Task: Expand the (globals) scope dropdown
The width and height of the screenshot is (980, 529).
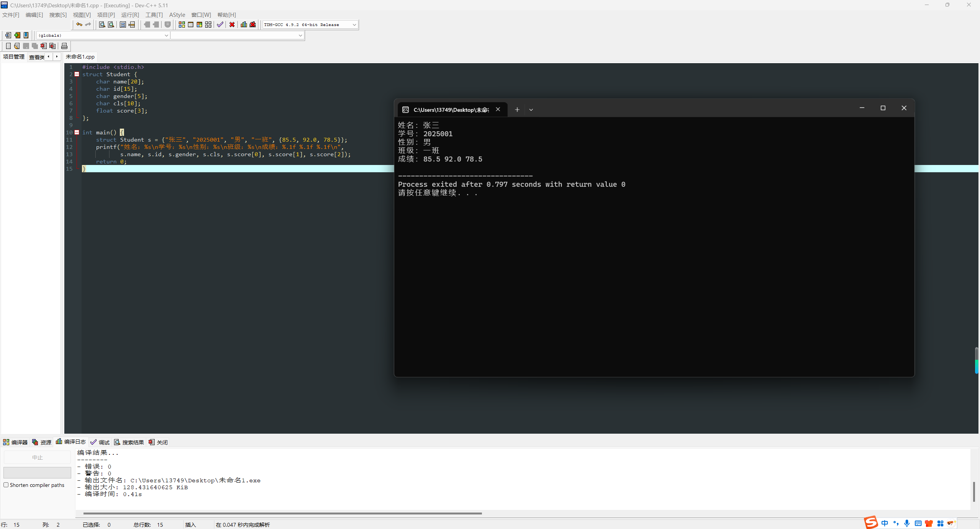Action: [x=166, y=35]
